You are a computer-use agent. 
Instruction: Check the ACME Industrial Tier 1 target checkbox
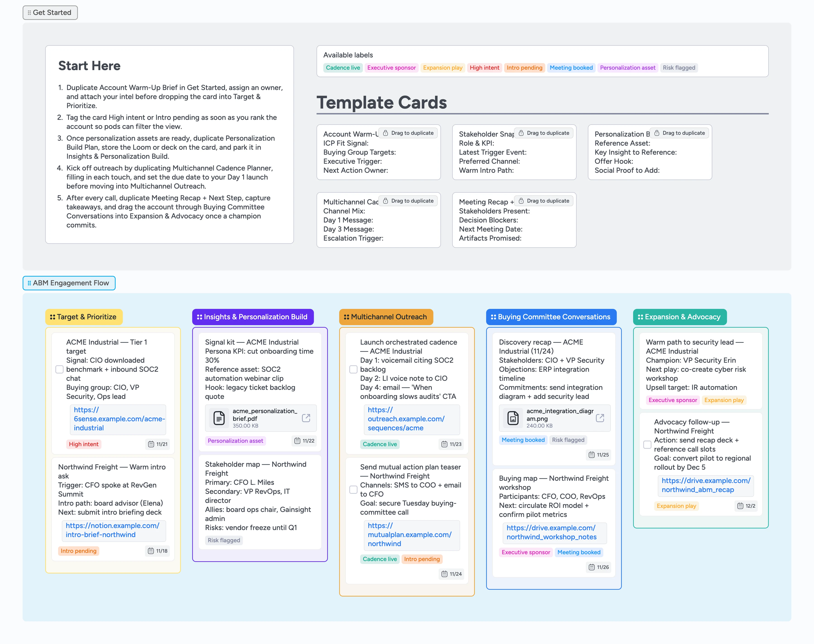[59, 369]
